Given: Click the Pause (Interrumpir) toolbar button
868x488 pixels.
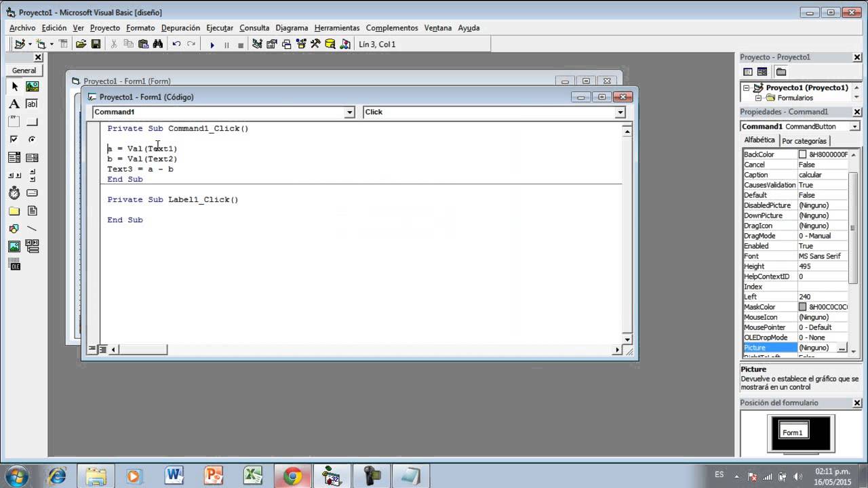Looking at the screenshot, I should tap(226, 45).
